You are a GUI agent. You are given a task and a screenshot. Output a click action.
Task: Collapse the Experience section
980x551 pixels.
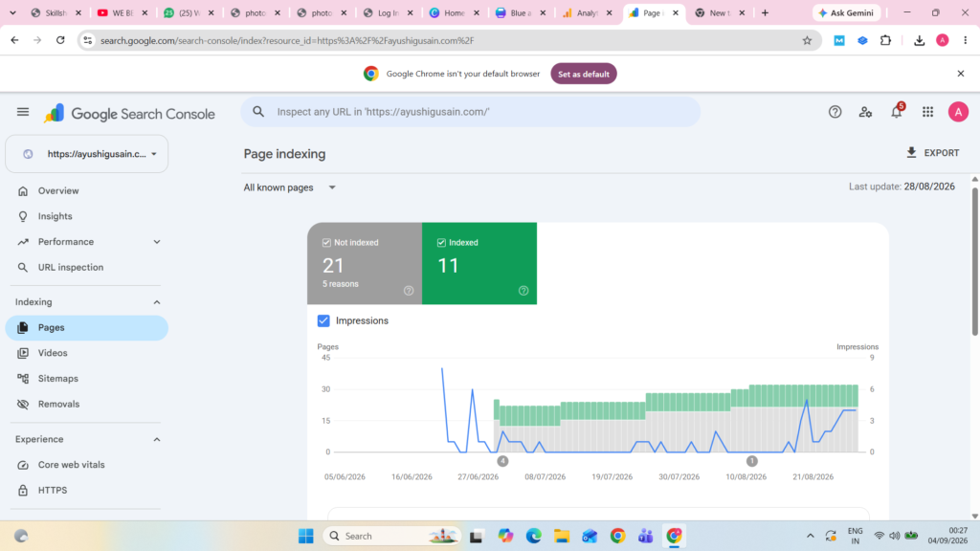click(157, 440)
